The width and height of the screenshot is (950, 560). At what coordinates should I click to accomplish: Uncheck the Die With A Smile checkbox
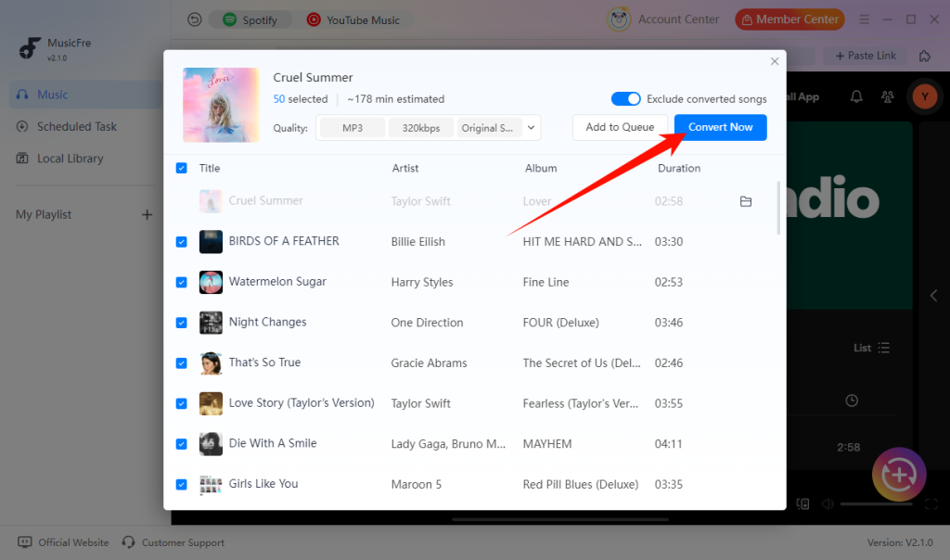click(181, 444)
